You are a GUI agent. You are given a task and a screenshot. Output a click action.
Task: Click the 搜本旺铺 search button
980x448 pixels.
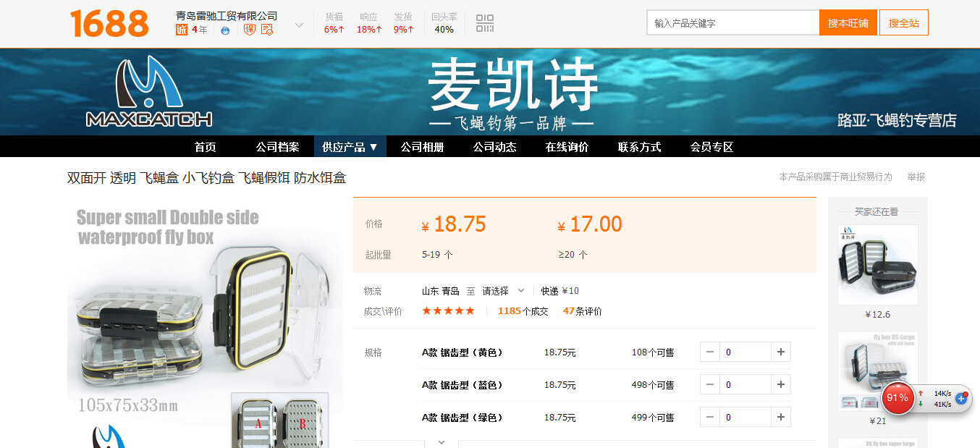point(848,22)
